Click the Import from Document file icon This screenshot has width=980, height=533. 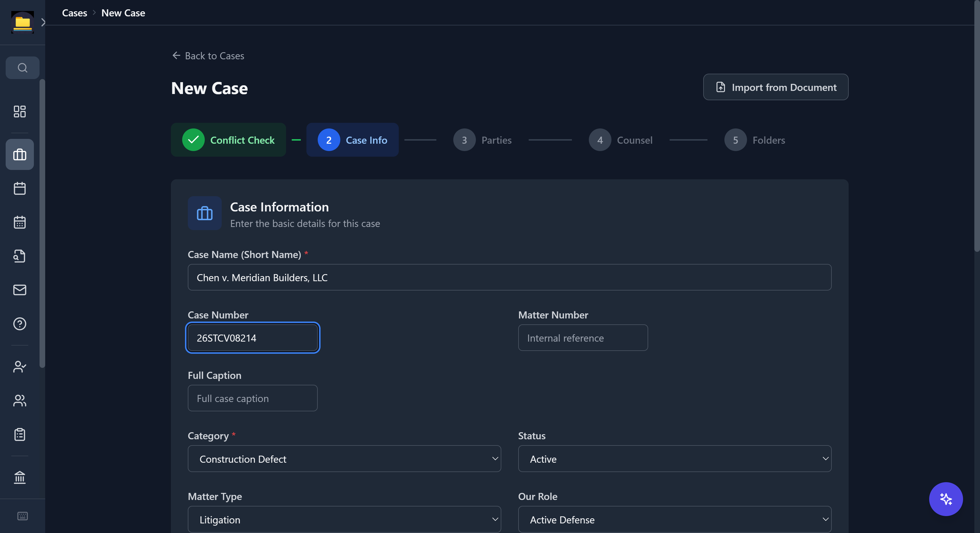point(720,87)
